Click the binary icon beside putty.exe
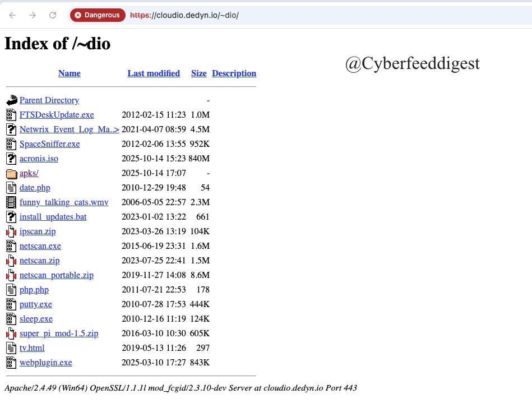This screenshot has width=532, height=408. [x=11, y=304]
